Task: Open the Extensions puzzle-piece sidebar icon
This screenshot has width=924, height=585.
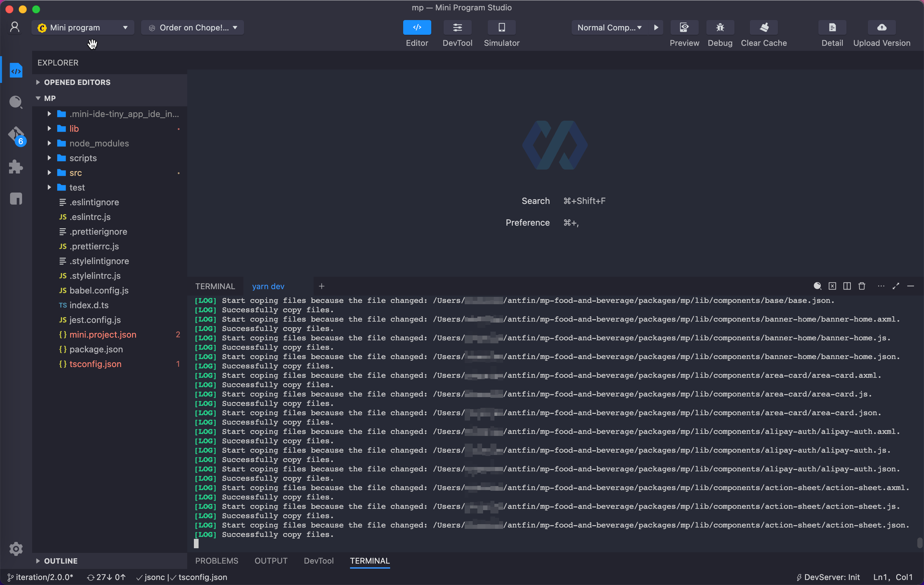Action: click(x=16, y=166)
